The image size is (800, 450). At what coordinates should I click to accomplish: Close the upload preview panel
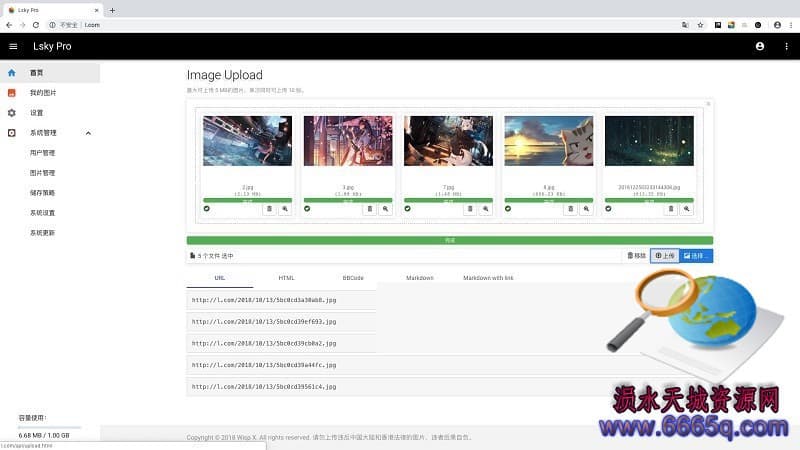click(708, 104)
